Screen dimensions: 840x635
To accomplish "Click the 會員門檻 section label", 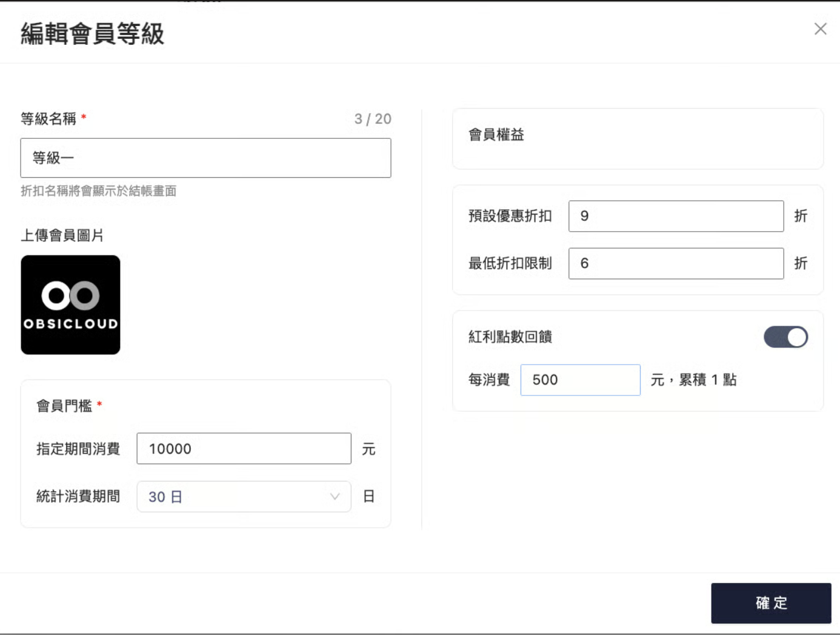I will pos(64,406).
